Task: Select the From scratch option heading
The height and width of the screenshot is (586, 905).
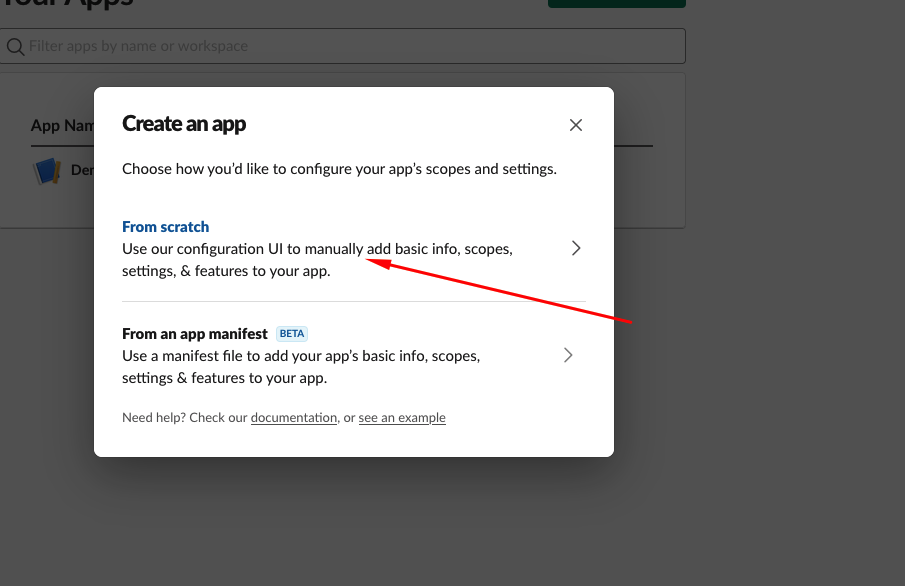Action: pyautogui.click(x=166, y=227)
